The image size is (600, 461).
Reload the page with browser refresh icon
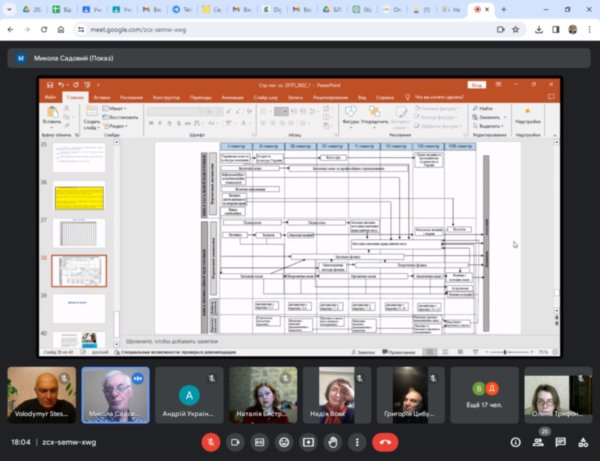46,30
